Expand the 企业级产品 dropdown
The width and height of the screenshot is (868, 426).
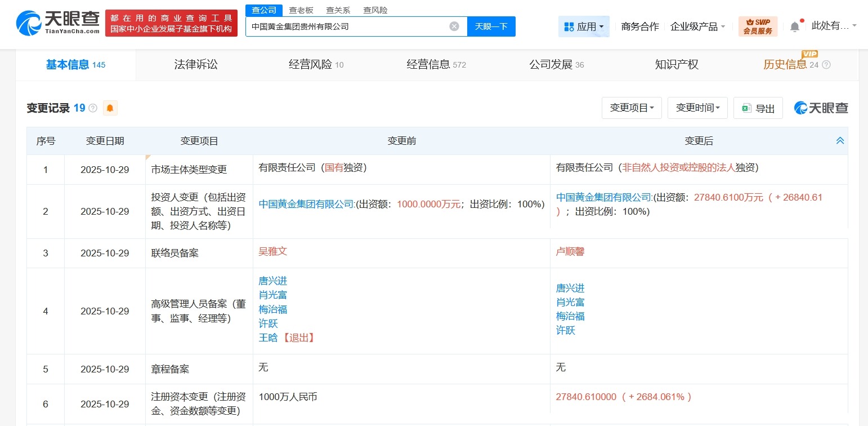click(x=693, y=26)
